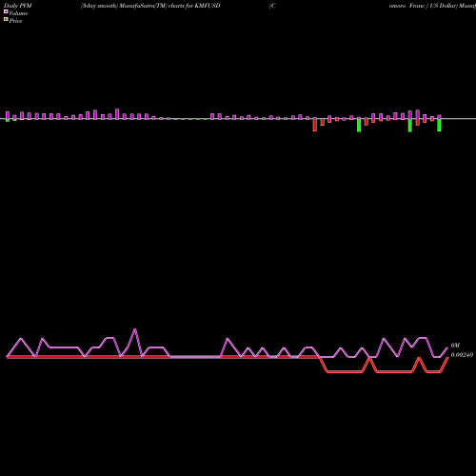476x476 pixels.
Task: Click the '0.00240' price value label
Action: (x=462, y=355)
